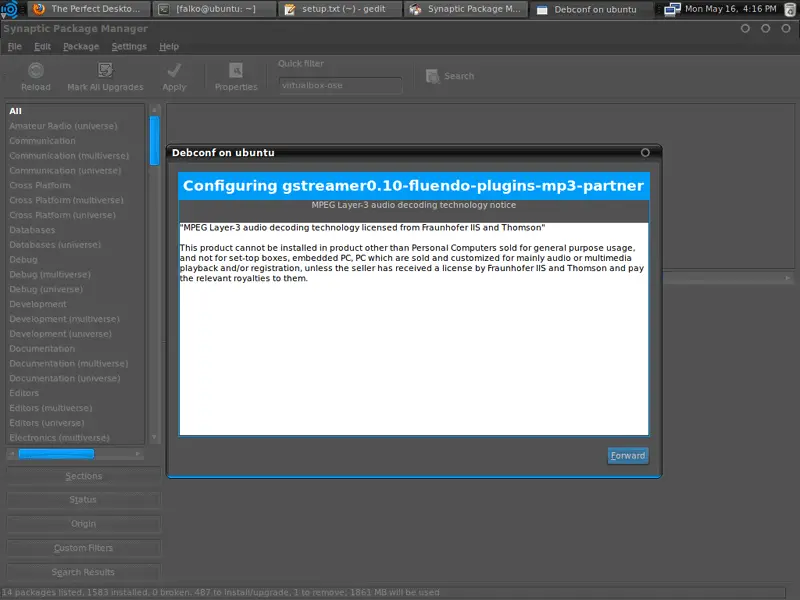Click the trash icon in the top panel
The width and height of the screenshot is (800, 600).
[x=789, y=9]
